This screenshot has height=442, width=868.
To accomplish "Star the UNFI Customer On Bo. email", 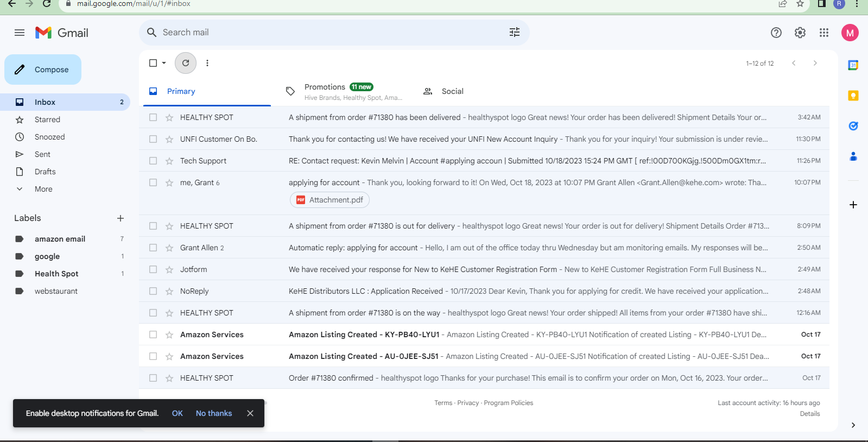I will point(169,139).
